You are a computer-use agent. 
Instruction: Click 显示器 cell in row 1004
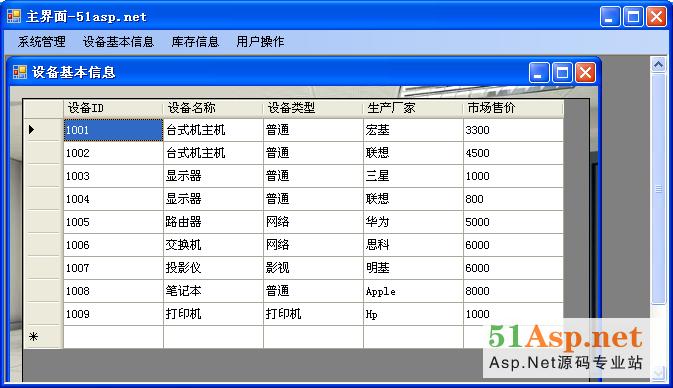213,199
